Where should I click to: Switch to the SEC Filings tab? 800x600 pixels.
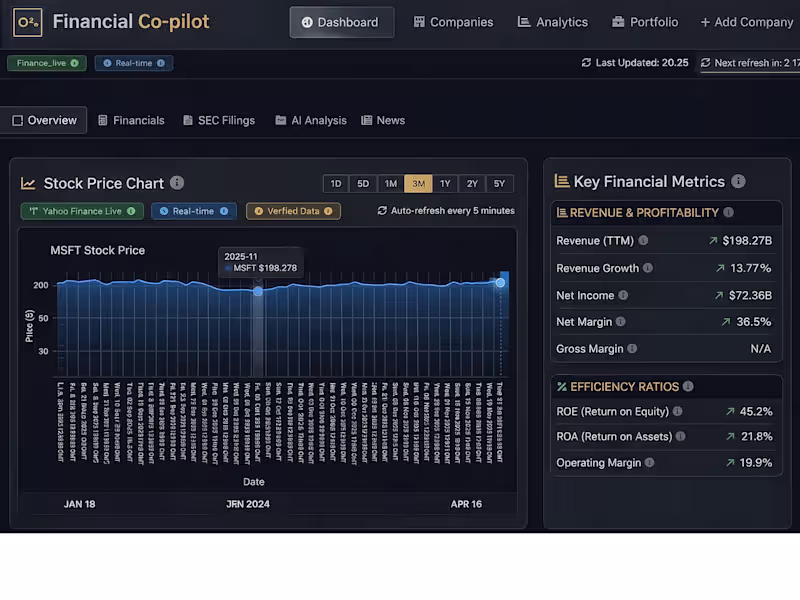click(x=219, y=119)
